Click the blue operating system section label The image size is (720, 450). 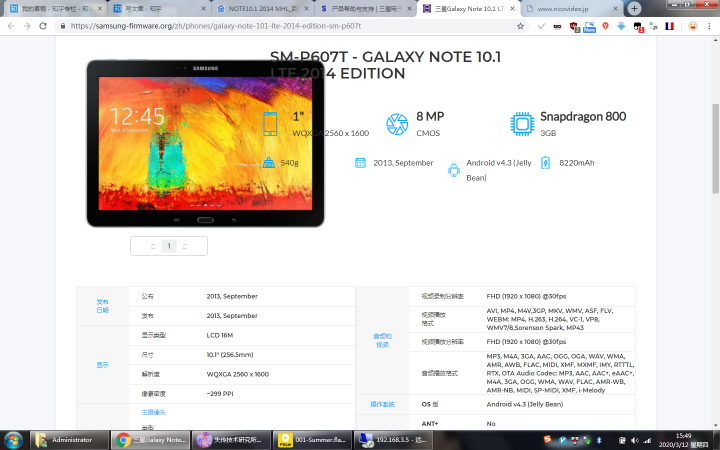pyautogui.click(x=382, y=404)
